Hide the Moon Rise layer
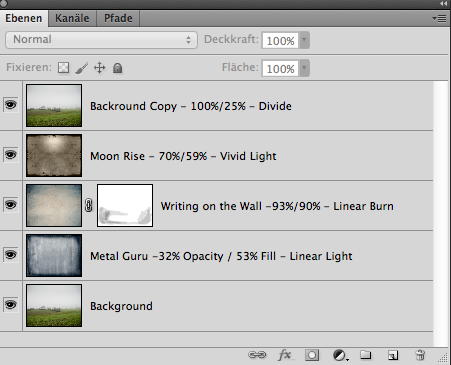This screenshot has height=365, width=451. pos(11,155)
